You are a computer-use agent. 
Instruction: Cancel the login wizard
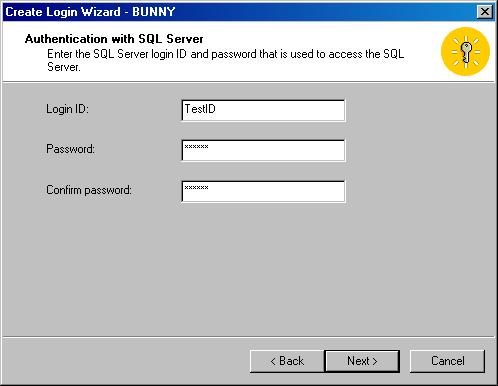[x=447, y=361]
